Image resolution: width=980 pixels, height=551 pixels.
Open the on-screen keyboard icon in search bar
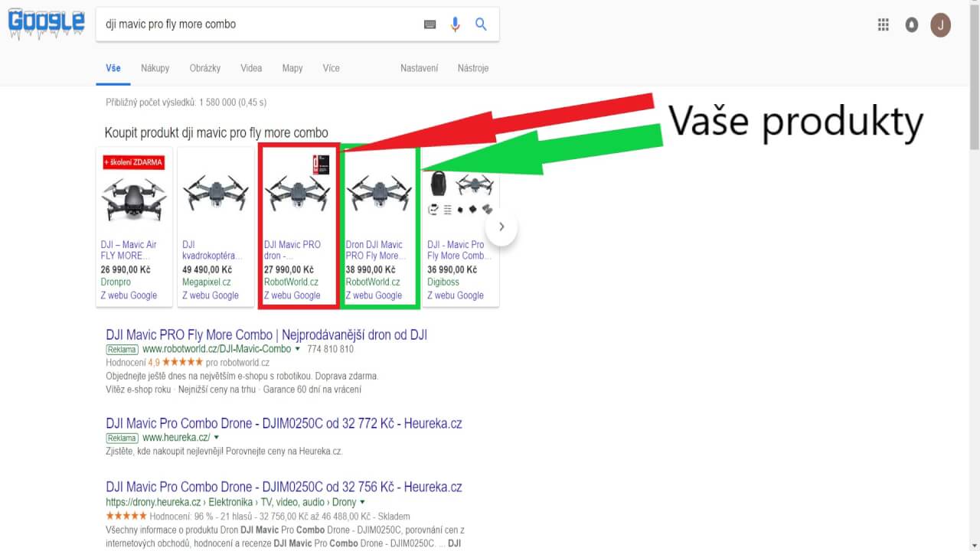[x=430, y=24]
